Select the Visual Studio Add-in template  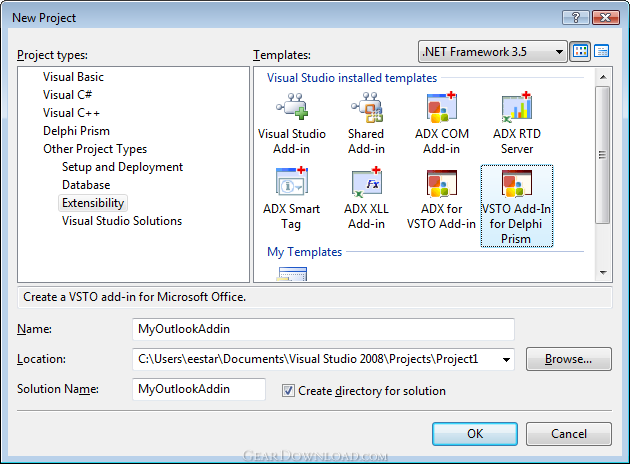pyautogui.click(x=292, y=124)
